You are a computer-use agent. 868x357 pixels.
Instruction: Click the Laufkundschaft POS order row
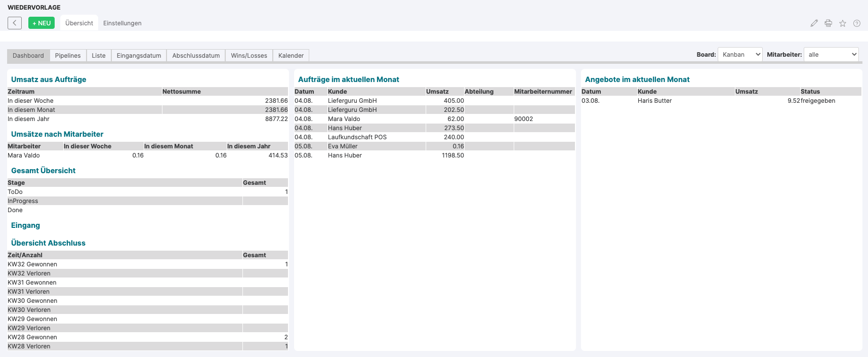click(x=357, y=137)
